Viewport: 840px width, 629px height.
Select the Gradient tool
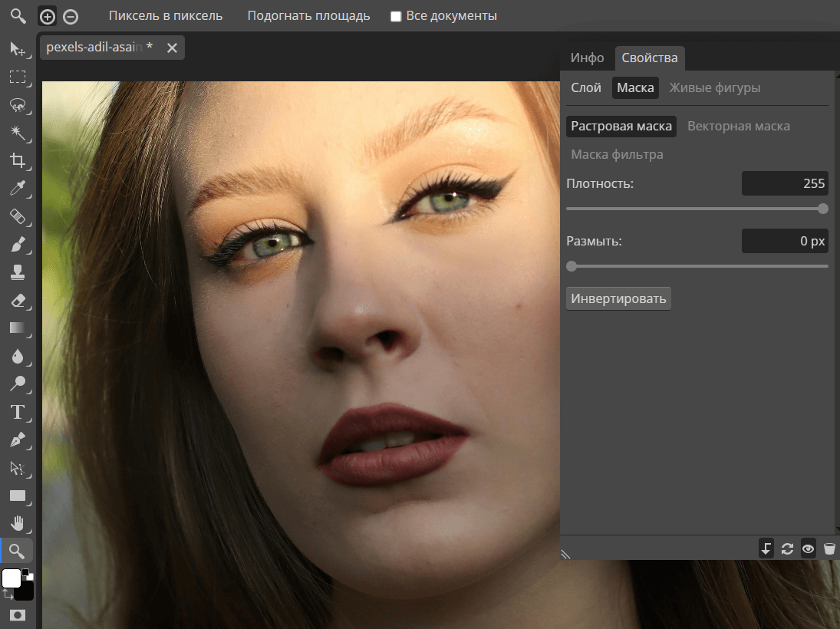(x=18, y=328)
